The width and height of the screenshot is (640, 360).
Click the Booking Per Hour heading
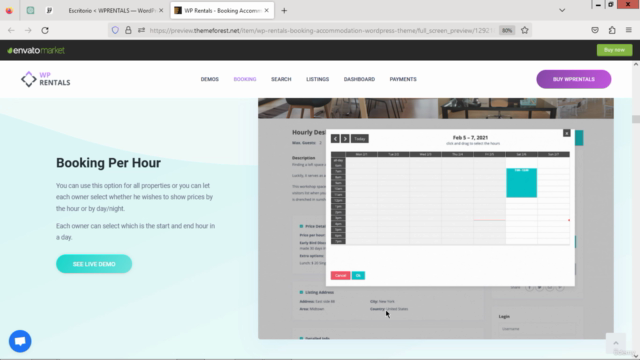109,163
